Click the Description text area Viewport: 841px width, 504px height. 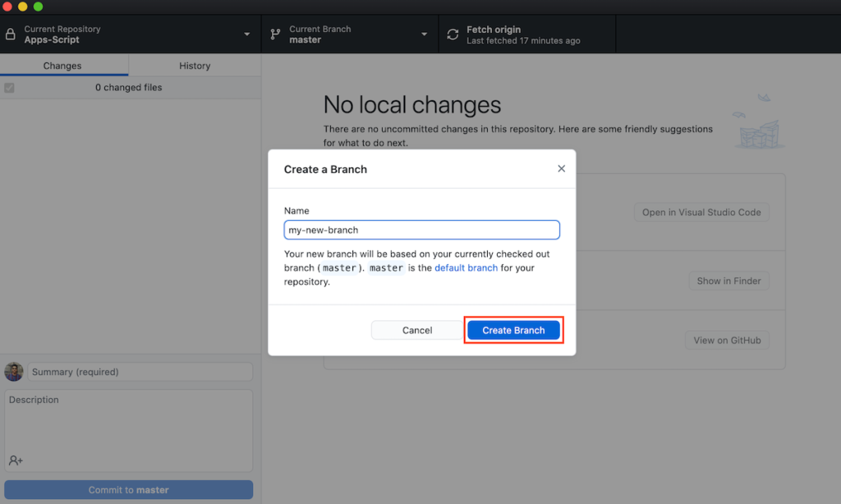[x=129, y=431]
